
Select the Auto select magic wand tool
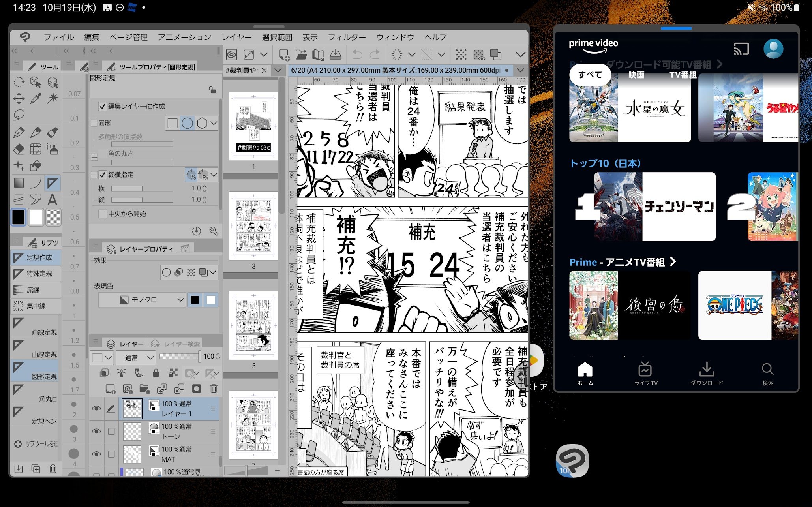click(52, 98)
